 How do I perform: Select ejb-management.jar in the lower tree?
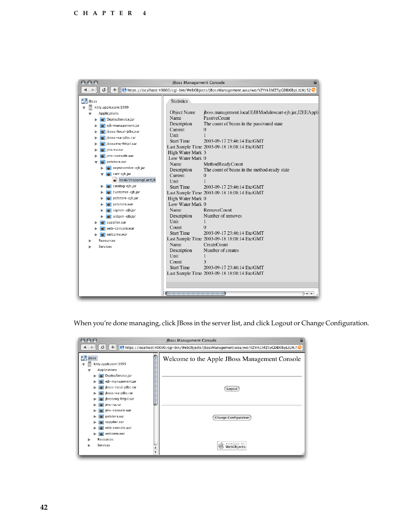pyautogui.click(x=121, y=381)
